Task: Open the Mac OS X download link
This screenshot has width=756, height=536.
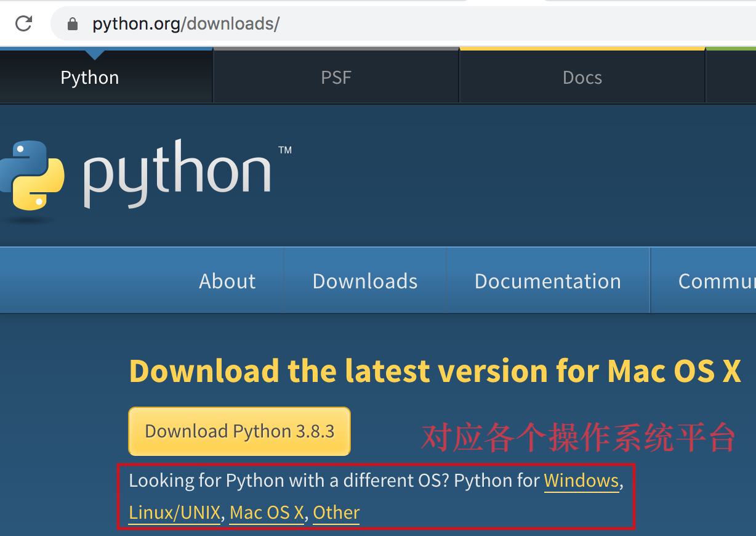Action: [x=266, y=512]
